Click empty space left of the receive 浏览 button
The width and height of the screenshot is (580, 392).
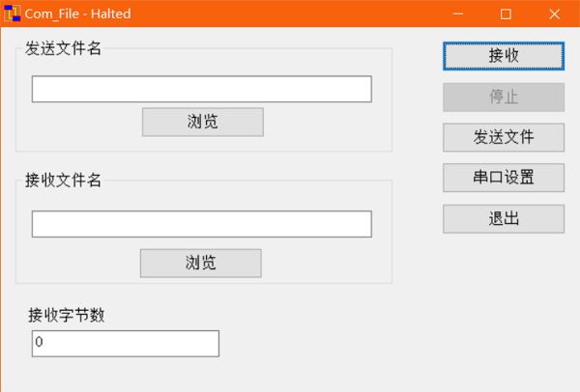click(82, 263)
